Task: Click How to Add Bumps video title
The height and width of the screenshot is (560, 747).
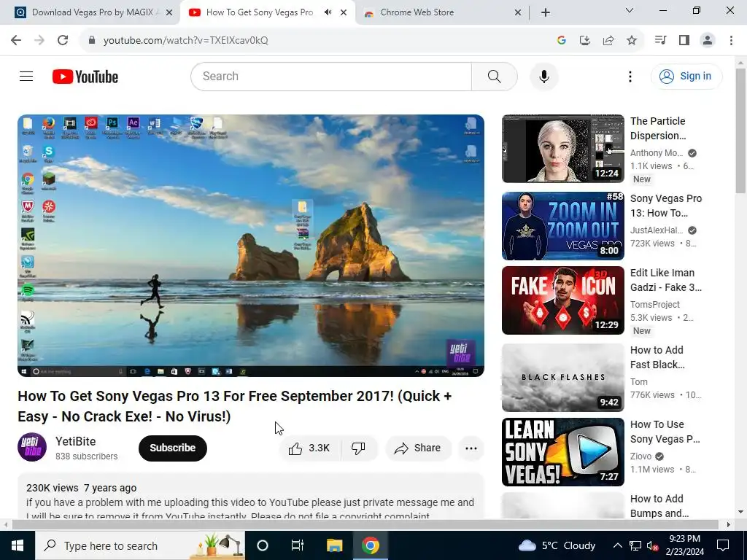Action: [659, 506]
